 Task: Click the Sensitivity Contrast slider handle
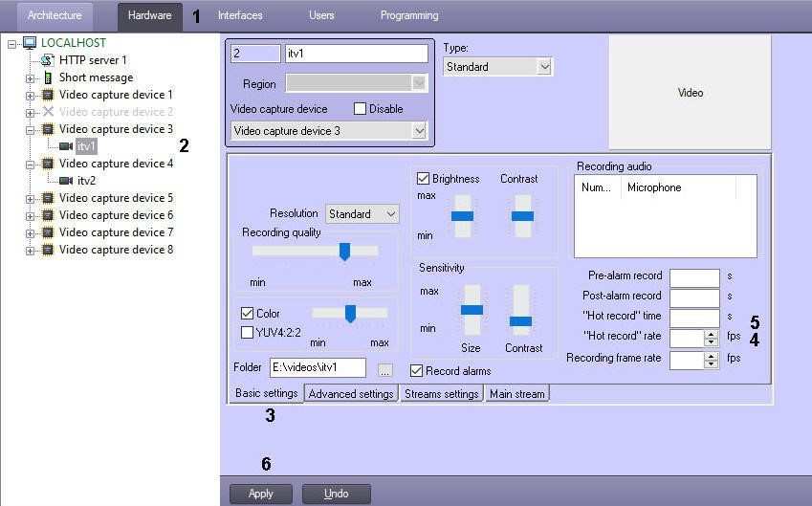(x=520, y=321)
